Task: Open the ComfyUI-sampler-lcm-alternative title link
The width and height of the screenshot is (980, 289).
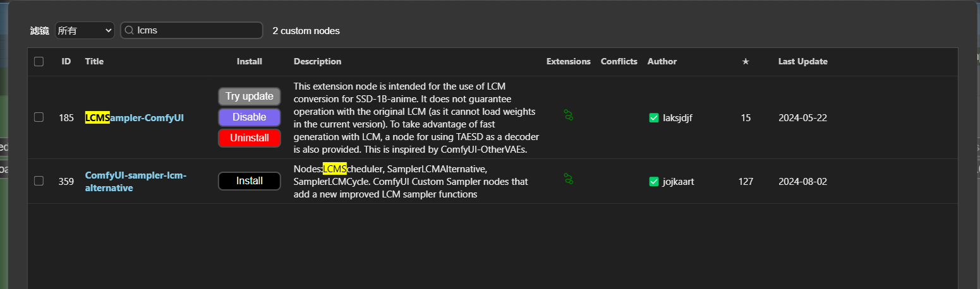Action: coord(135,181)
